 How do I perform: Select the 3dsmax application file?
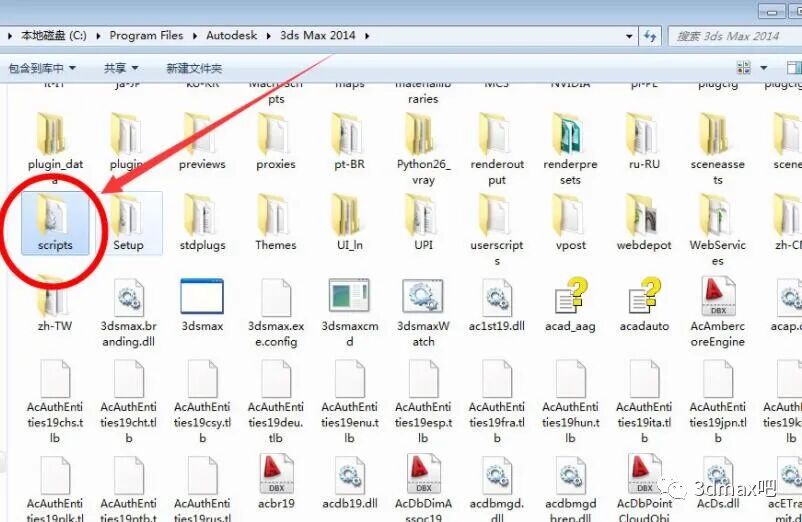[x=202, y=304]
